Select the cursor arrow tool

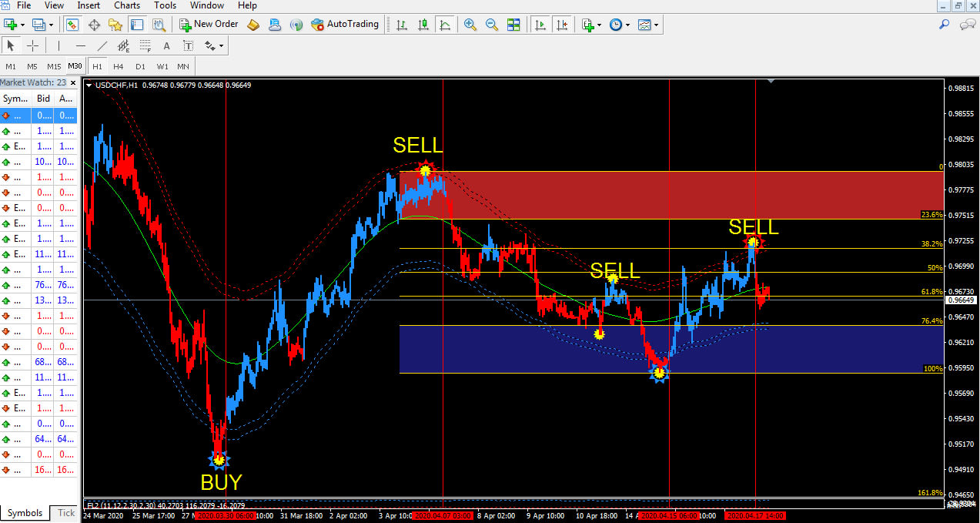click(12, 46)
